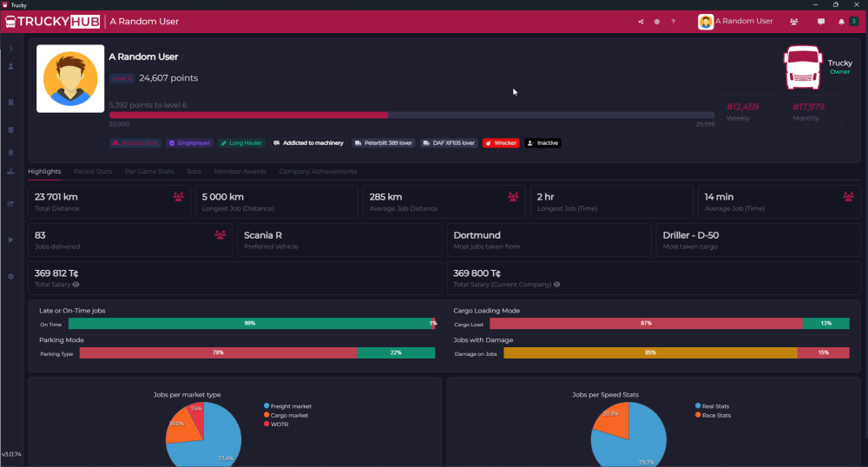Click the red Wrecker tag
This screenshot has width=868, height=467.
click(x=501, y=142)
